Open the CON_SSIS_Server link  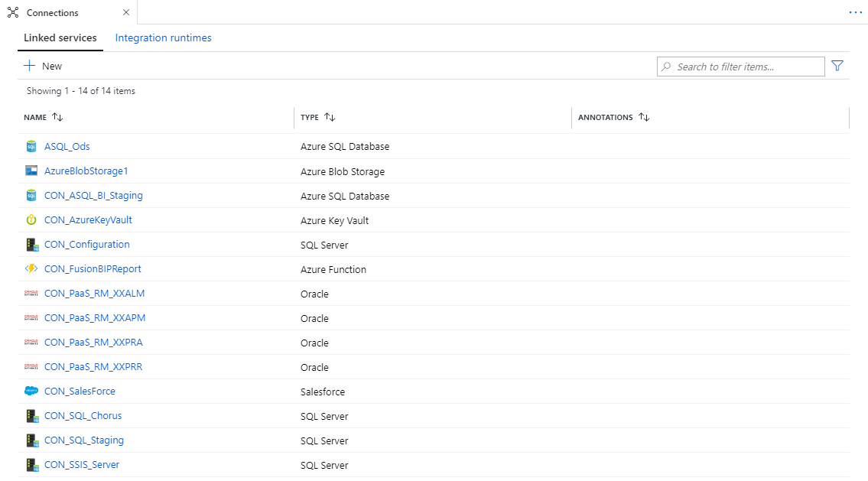coord(82,465)
